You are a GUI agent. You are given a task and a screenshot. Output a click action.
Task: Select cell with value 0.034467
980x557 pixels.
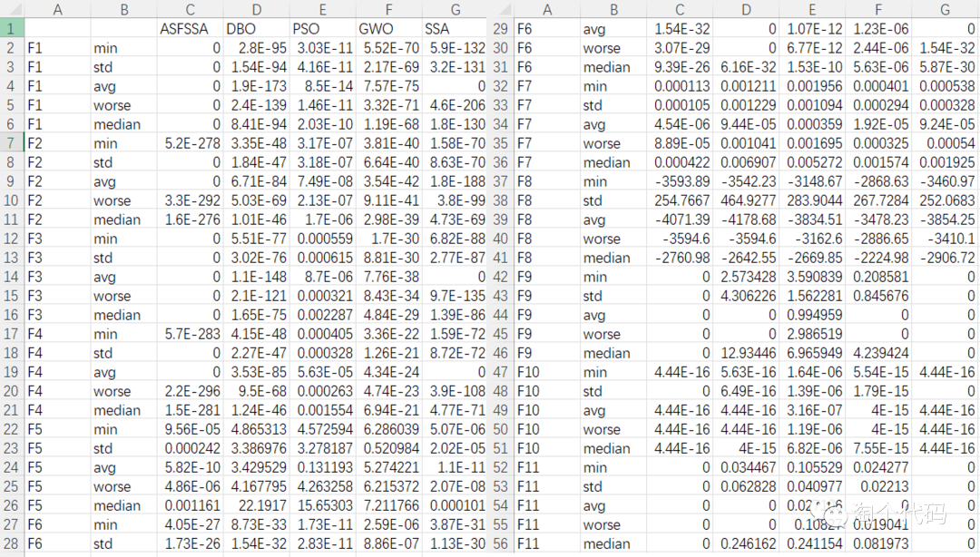[746, 467]
